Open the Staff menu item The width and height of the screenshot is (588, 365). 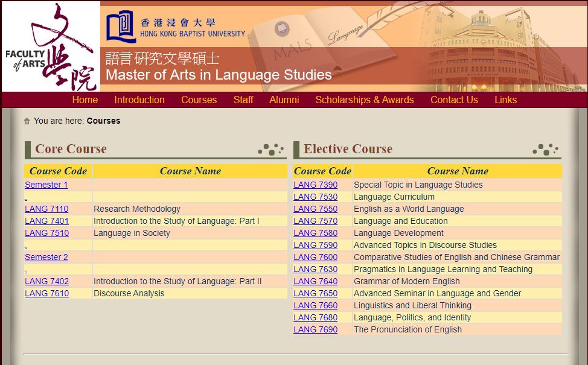[243, 100]
